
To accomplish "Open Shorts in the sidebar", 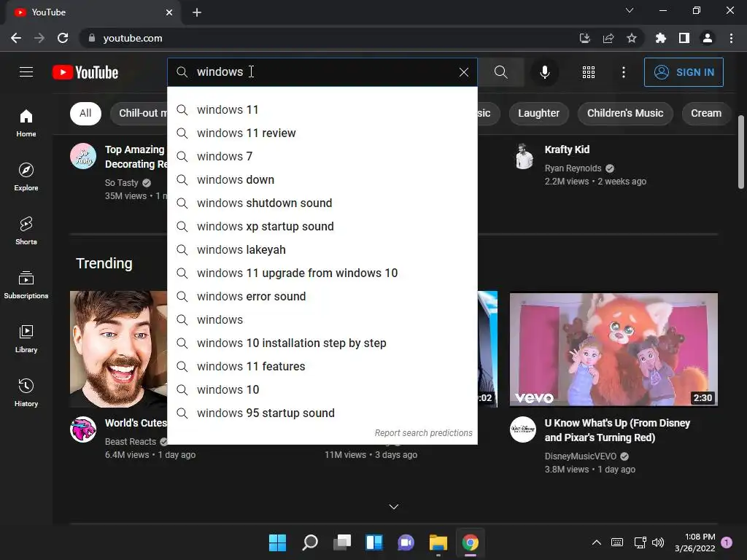I will (x=26, y=230).
